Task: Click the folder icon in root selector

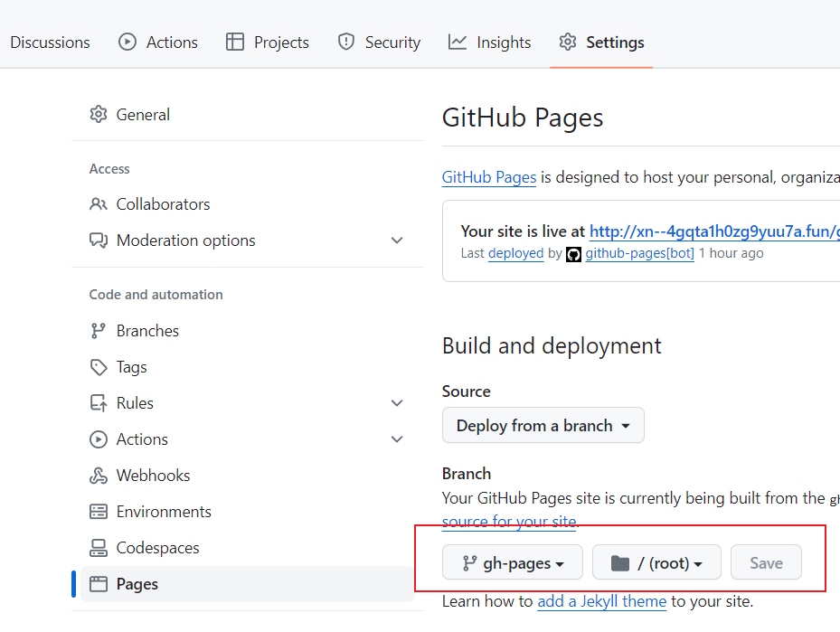Action: pos(619,563)
